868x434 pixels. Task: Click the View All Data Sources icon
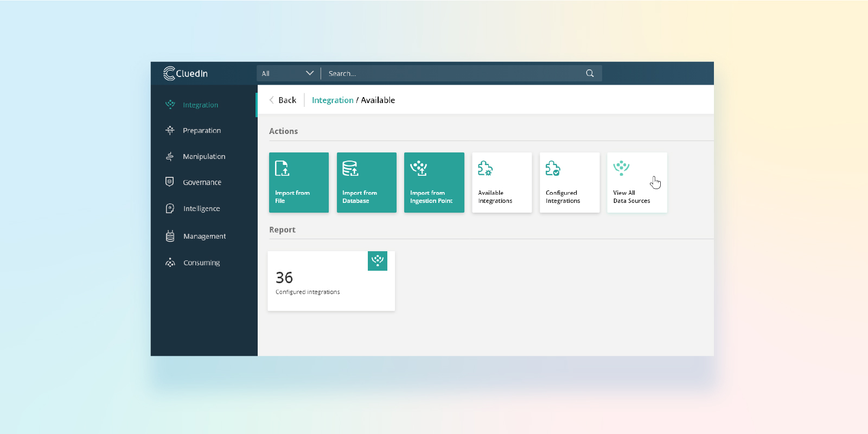coord(621,168)
